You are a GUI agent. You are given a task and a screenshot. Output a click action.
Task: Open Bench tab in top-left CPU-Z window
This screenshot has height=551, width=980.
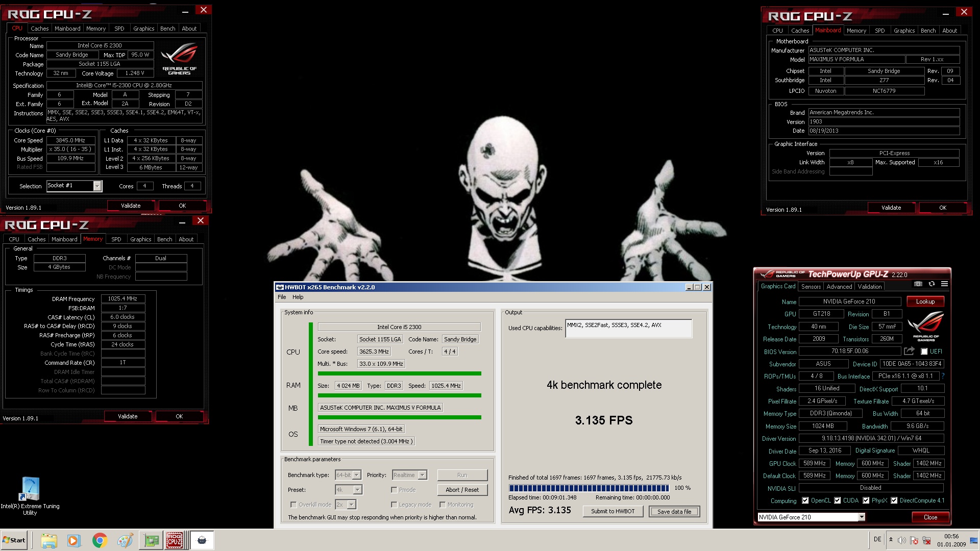pos(167,29)
